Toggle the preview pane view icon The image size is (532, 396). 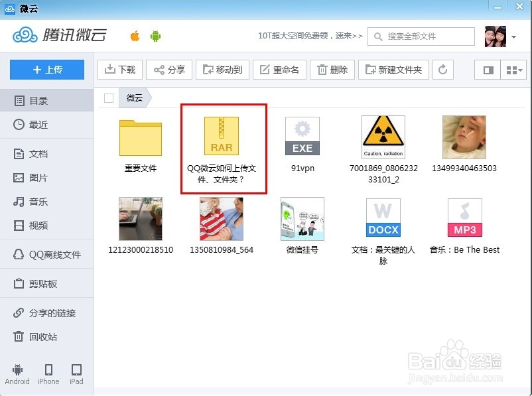pyautogui.click(x=488, y=70)
